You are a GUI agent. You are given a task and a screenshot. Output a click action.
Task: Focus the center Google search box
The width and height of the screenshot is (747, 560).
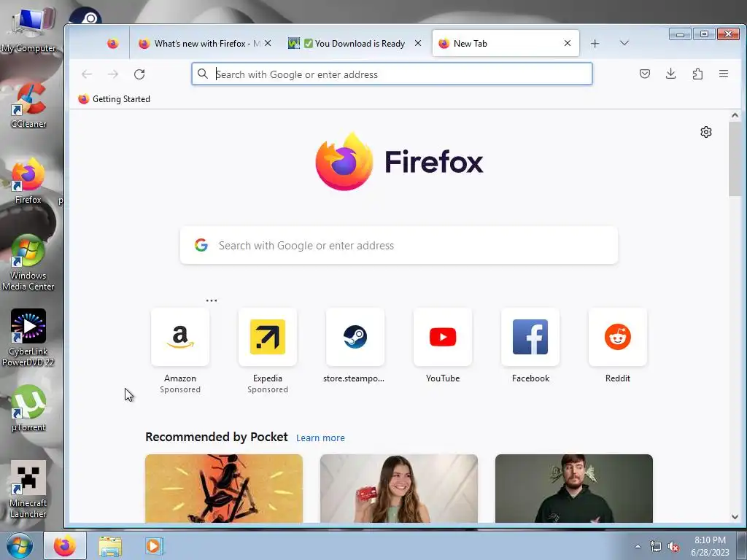coord(399,245)
